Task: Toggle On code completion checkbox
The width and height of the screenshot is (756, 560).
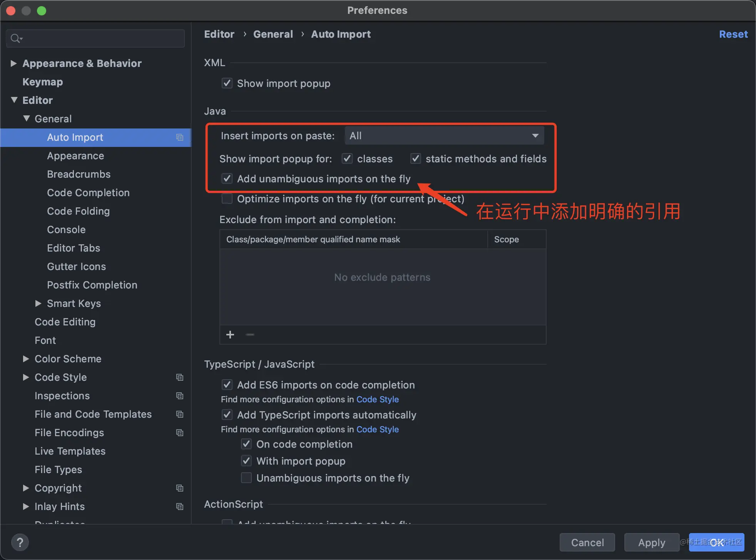Action: 246,444
